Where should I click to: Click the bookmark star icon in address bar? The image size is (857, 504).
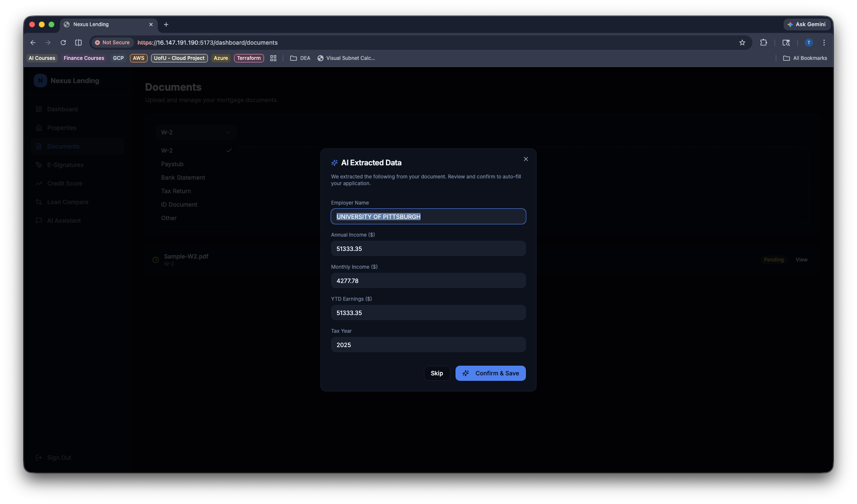[x=742, y=43]
